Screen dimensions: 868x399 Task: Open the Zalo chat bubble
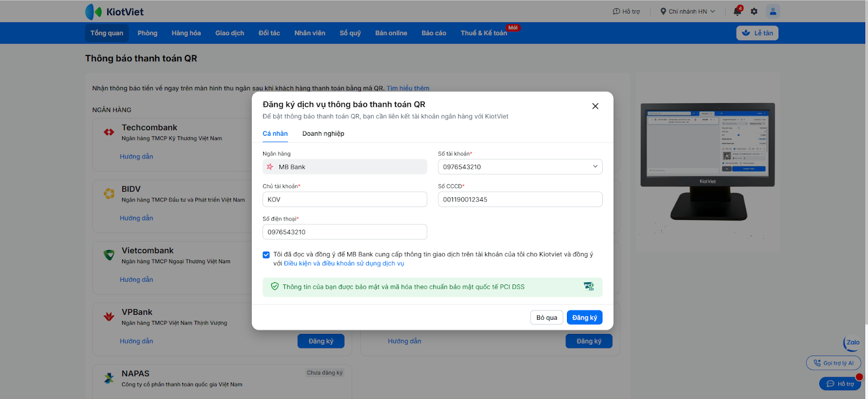852,343
